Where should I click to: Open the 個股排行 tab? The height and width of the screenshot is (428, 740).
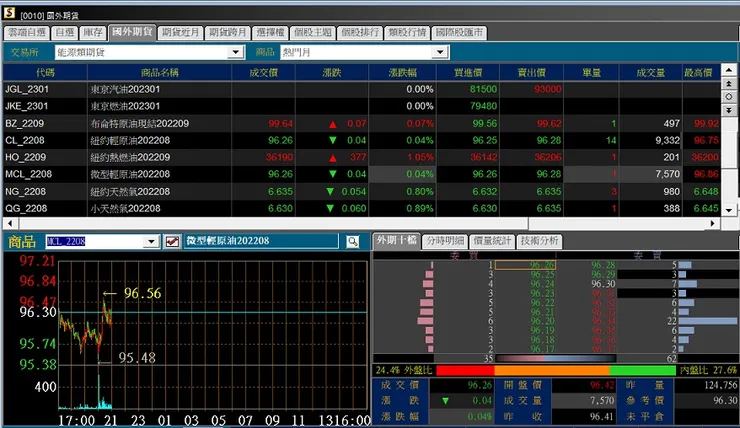point(360,33)
